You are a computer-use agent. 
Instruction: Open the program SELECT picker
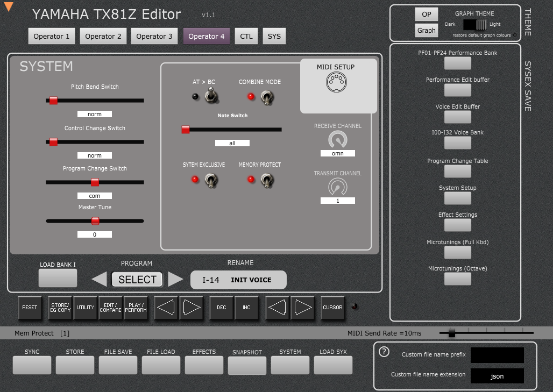[x=137, y=279]
